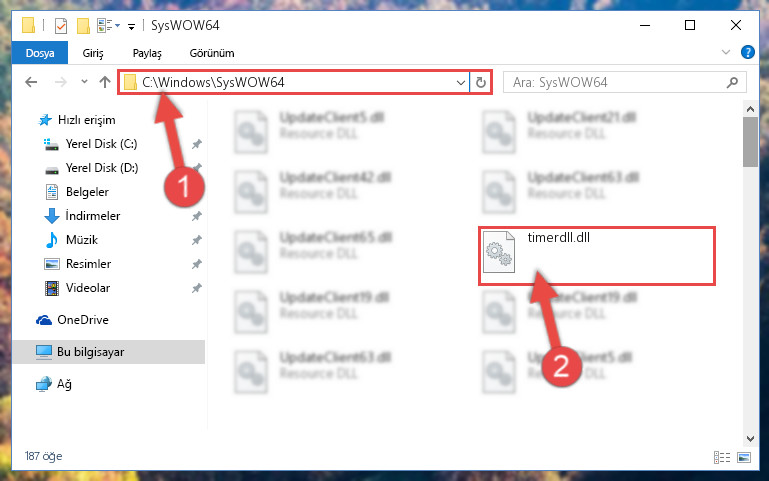Image resolution: width=769 pixels, height=481 pixels.
Task: Switch to large thumbnails view icon
Action: click(743, 457)
